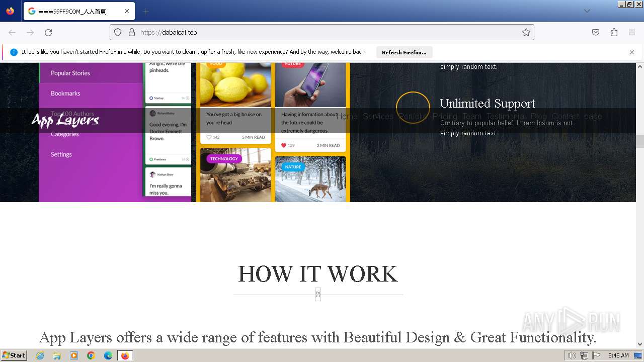Click the Unlimited Support heading
The height and width of the screenshot is (362, 644).
pos(488,104)
